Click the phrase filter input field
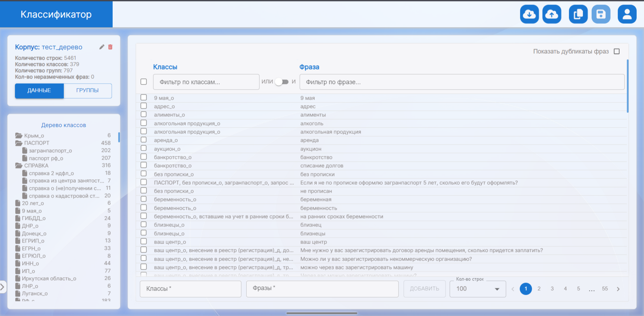644x316 pixels. point(462,82)
